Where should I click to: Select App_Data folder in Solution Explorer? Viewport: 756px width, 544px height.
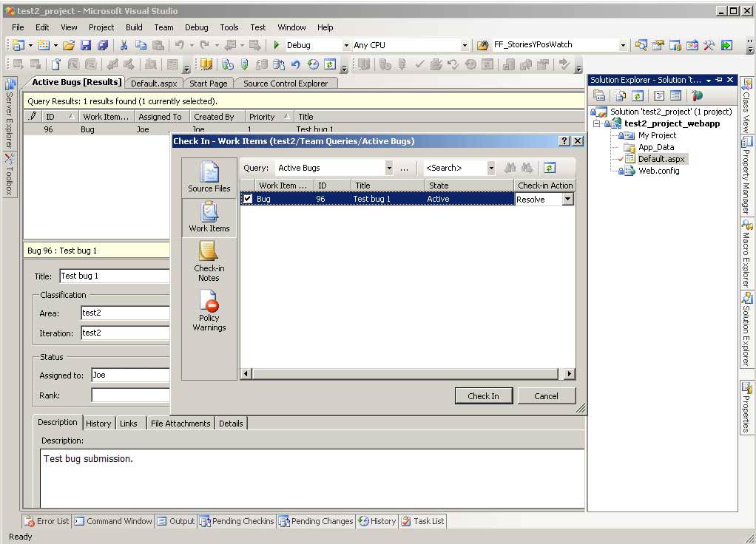tap(655, 147)
